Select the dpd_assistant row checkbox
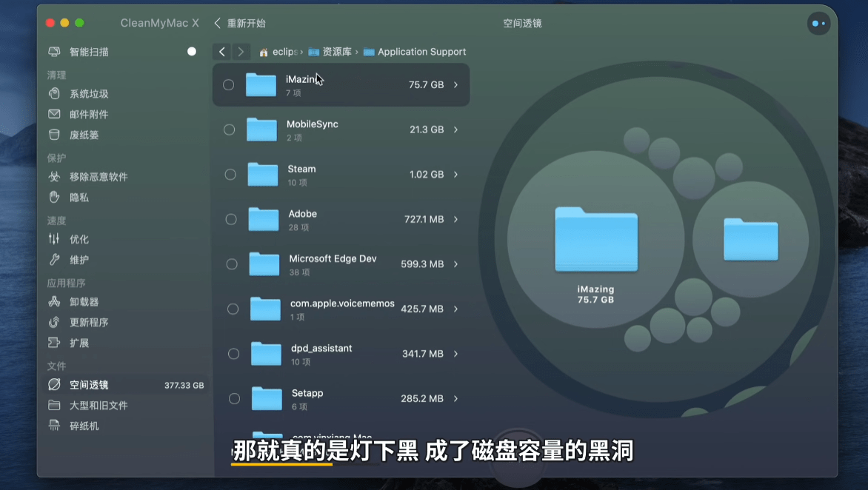 coord(233,353)
